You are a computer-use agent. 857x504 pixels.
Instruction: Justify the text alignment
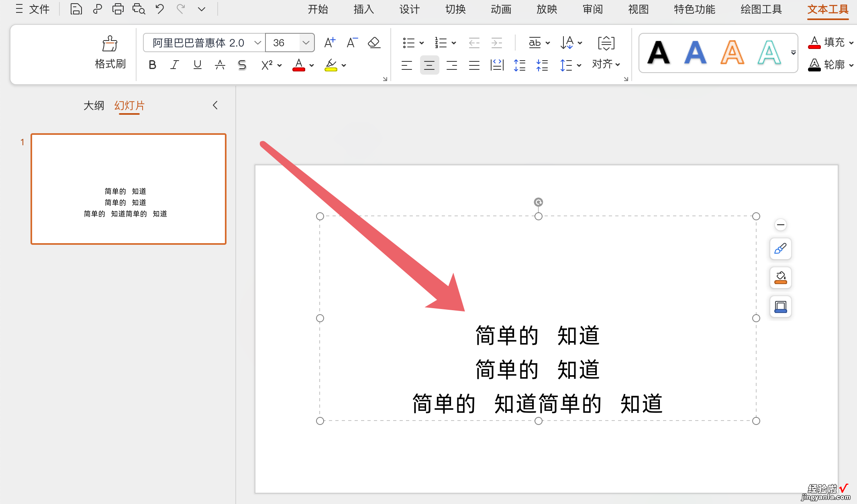click(474, 65)
